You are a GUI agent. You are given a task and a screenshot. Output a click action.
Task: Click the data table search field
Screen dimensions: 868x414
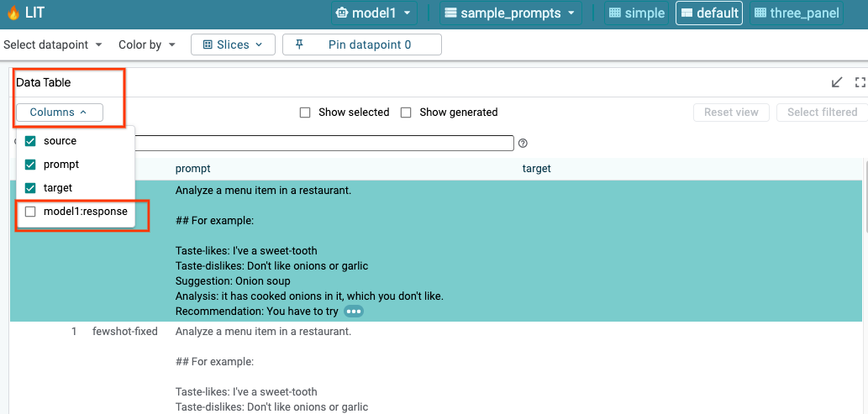pyautogui.click(x=324, y=144)
